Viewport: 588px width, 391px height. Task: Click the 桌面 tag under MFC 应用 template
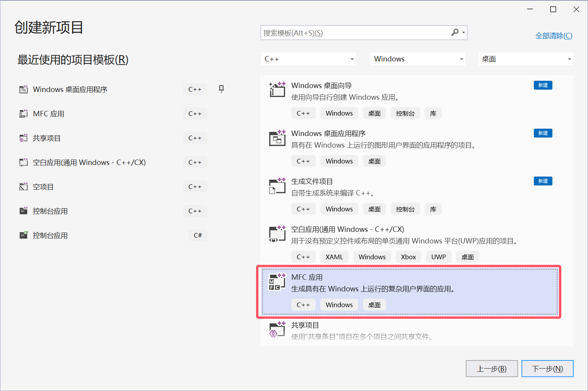click(x=374, y=305)
